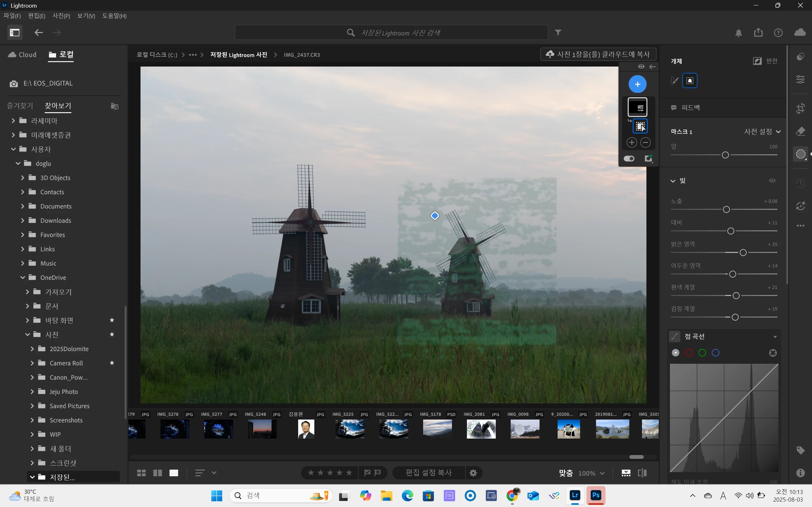Select the IMG_5178 PSD thumbnail
The width and height of the screenshot is (812, 507).
point(437,429)
